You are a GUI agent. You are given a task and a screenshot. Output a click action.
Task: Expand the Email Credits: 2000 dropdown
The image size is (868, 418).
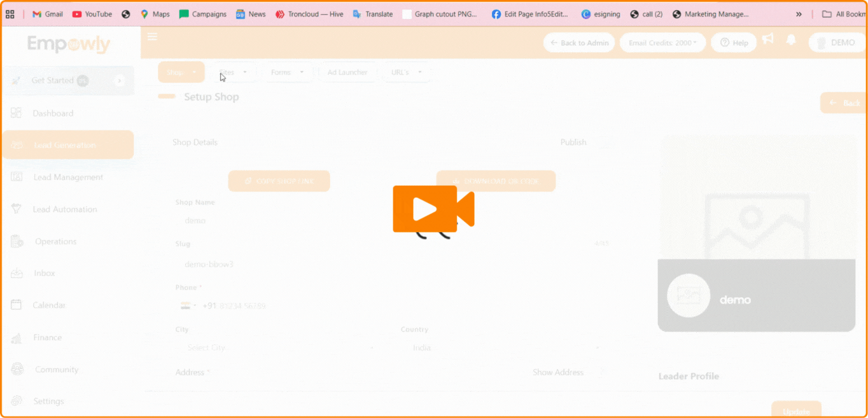[x=662, y=43]
